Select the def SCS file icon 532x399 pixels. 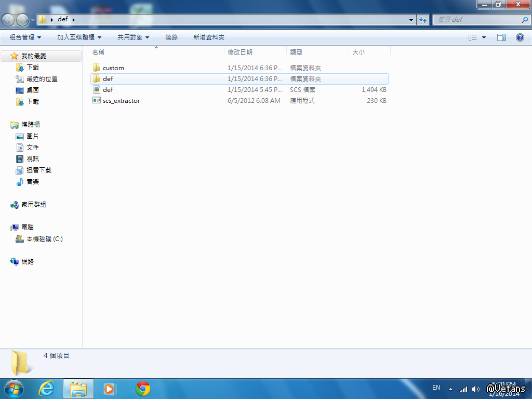(97, 89)
